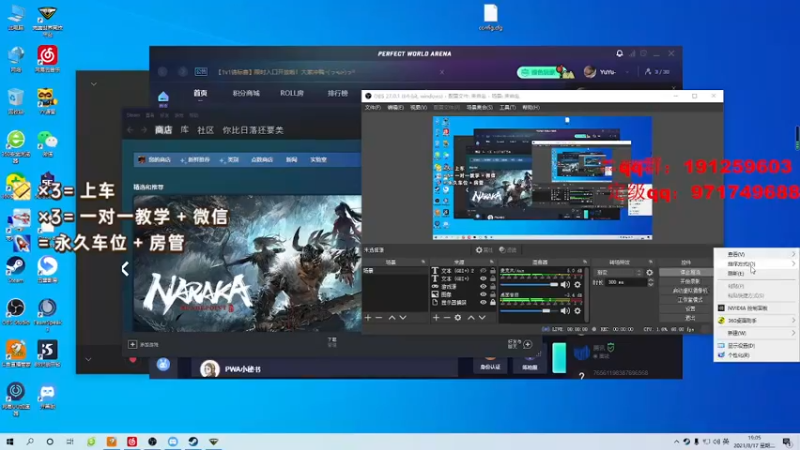
Task: Click transition duration 300 ms field
Action: click(627, 282)
